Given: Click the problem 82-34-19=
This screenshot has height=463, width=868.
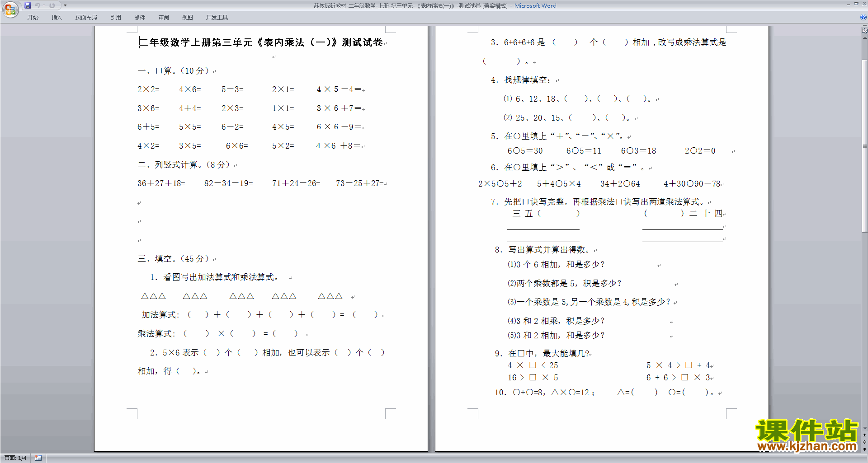Looking at the screenshot, I should point(229,183).
